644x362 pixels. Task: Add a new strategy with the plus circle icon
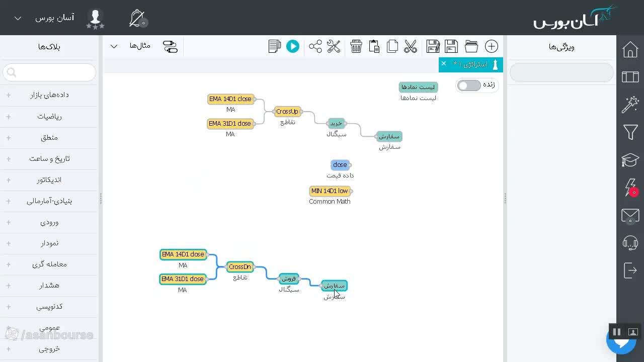[492, 47]
